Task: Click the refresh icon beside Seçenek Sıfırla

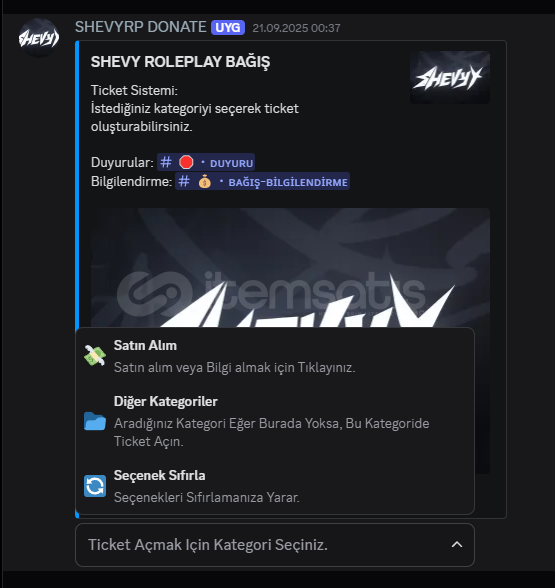Action: pyautogui.click(x=95, y=486)
